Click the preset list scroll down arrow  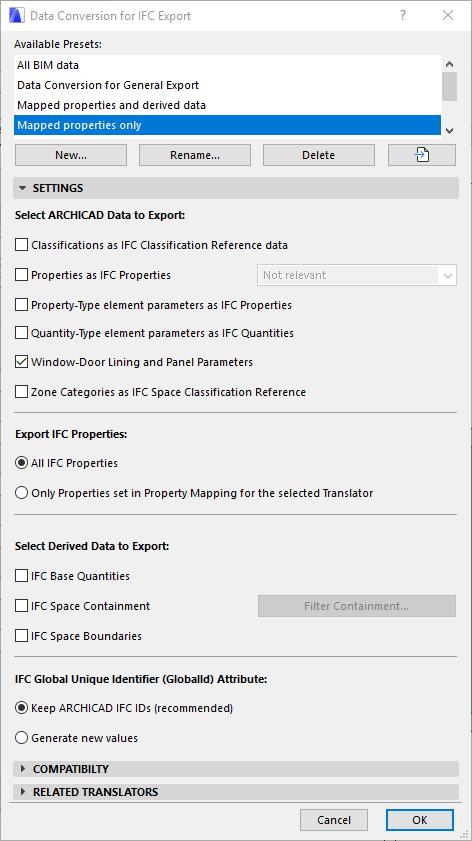pos(450,130)
